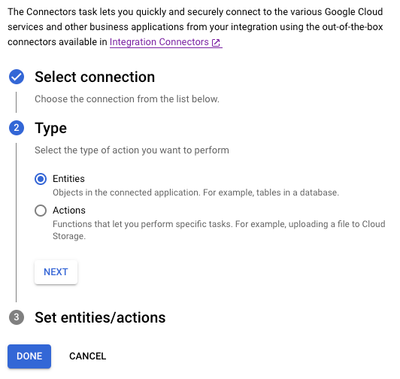This screenshot has height=379, width=400.
Task: Open the Select connection step heading
Action: click(95, 77)
